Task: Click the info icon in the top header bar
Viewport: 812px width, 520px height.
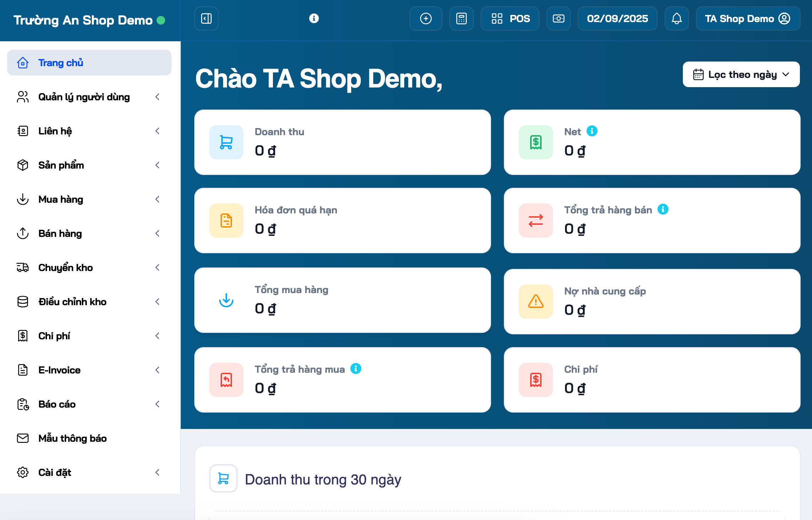Action: coord(314,18)
